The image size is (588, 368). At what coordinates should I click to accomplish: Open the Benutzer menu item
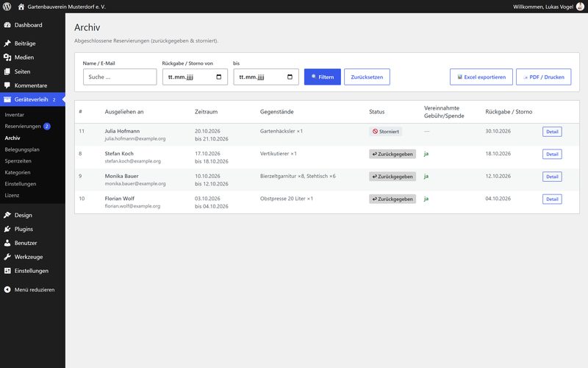32,243
